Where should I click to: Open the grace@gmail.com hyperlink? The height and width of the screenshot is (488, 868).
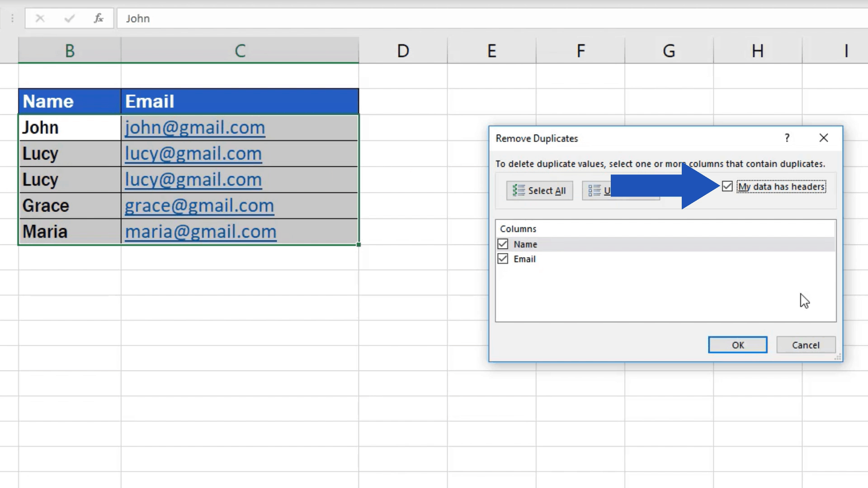(x=199, y=206)
